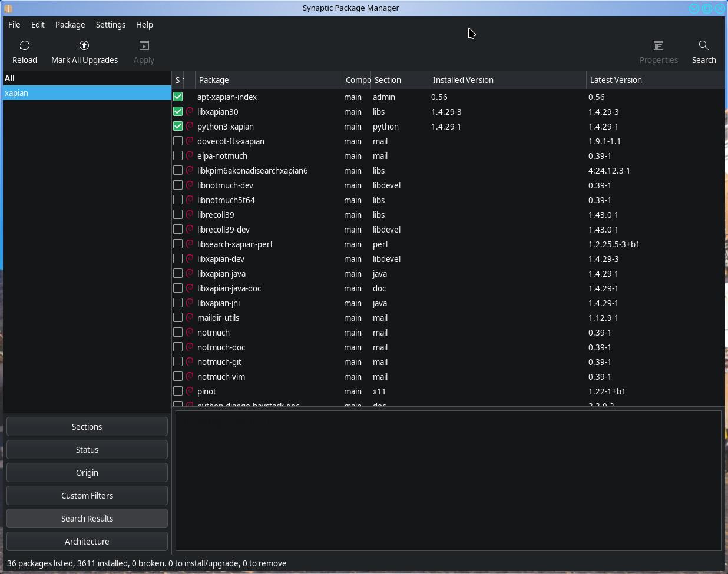
Task: Click Debian swirl icon beside pinot
Action: tap(190, 391)
